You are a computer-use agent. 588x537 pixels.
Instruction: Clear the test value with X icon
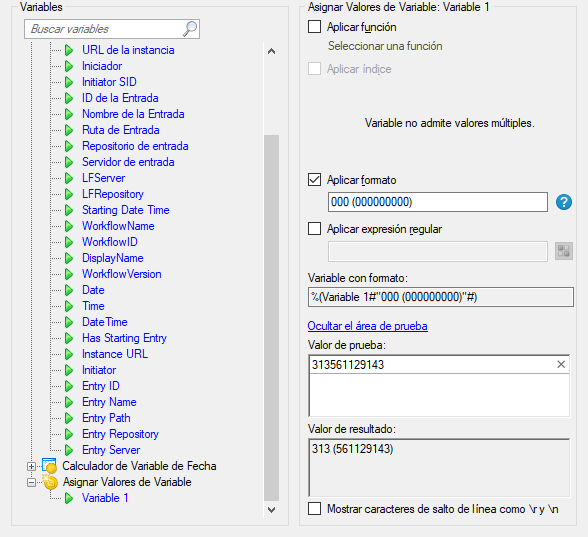[561, 364]
